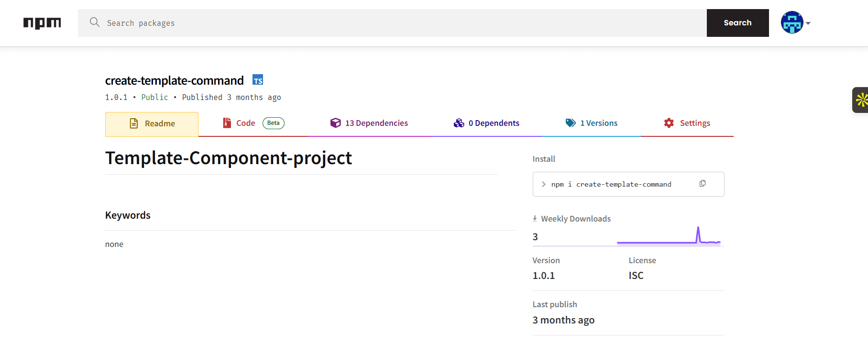
Task: Click the Dependencies box icon
Action: [336, 123]
